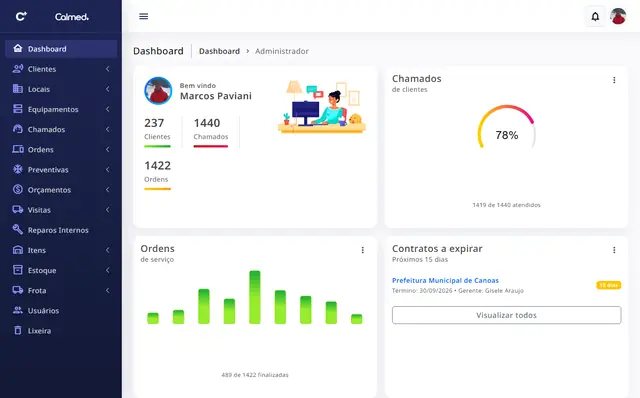Click the Orçamentos dollar icon
This screenshot has width=640, height=398.
pyautogui.click(x=18, y=189)
